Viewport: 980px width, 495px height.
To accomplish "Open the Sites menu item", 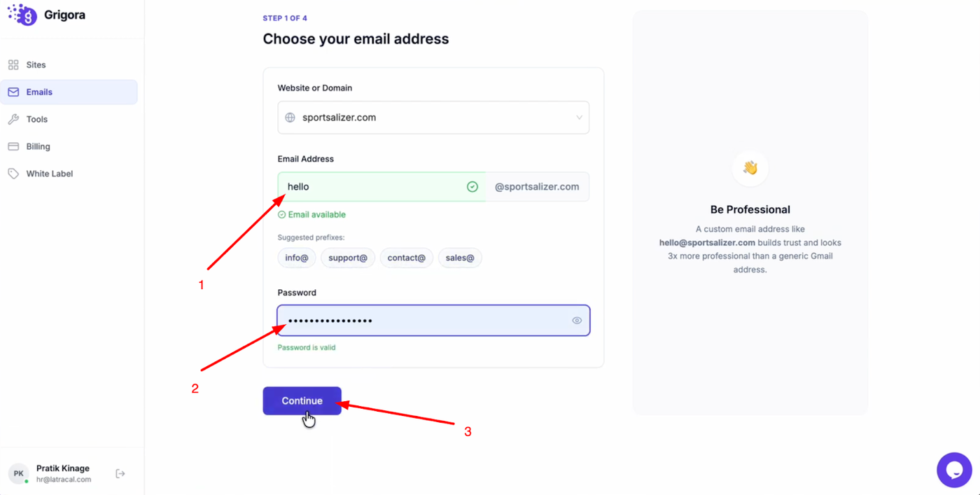I will (x=36, y=65).
